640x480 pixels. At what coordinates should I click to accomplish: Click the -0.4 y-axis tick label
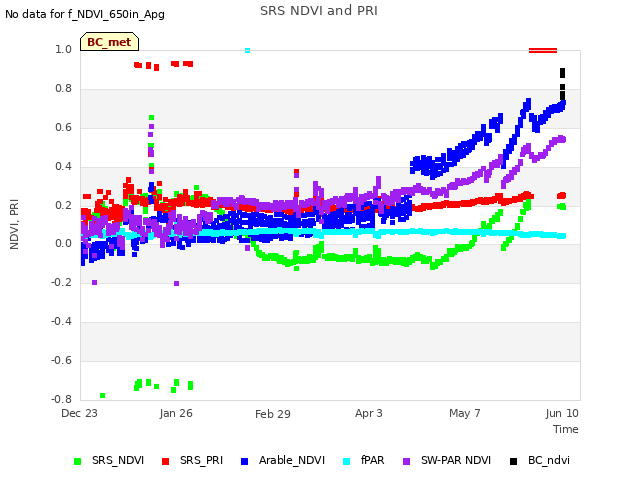pos(61,322)
